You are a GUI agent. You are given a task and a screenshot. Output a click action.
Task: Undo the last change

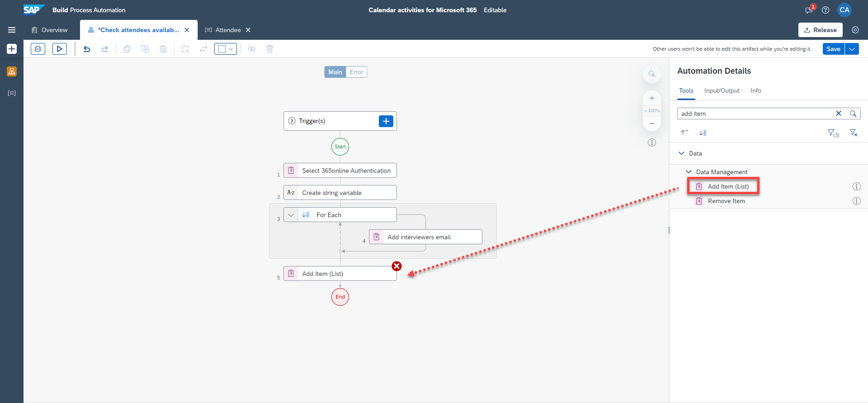87,49
